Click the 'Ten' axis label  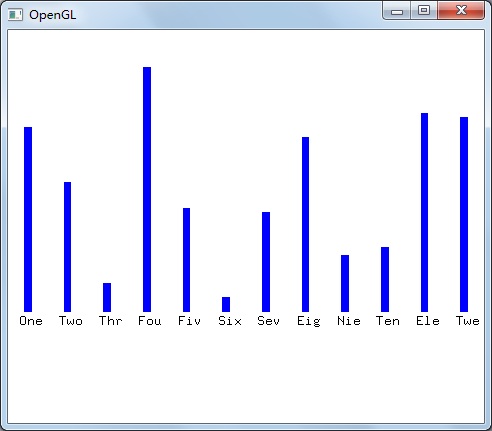(x=388, y=321)
